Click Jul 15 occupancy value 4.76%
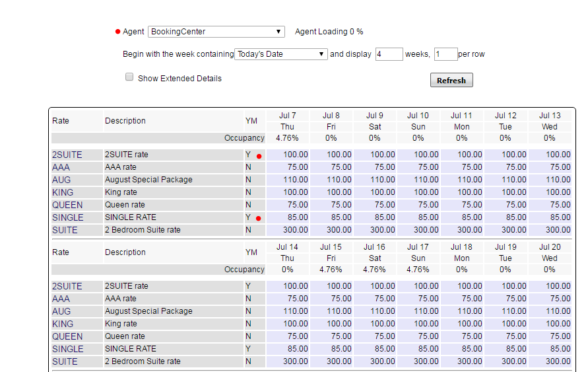The image size is (588, 372). [331, 270]
